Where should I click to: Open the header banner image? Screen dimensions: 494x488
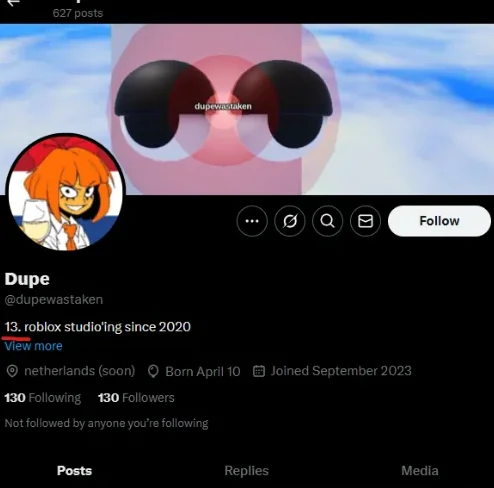pos(247,109)
